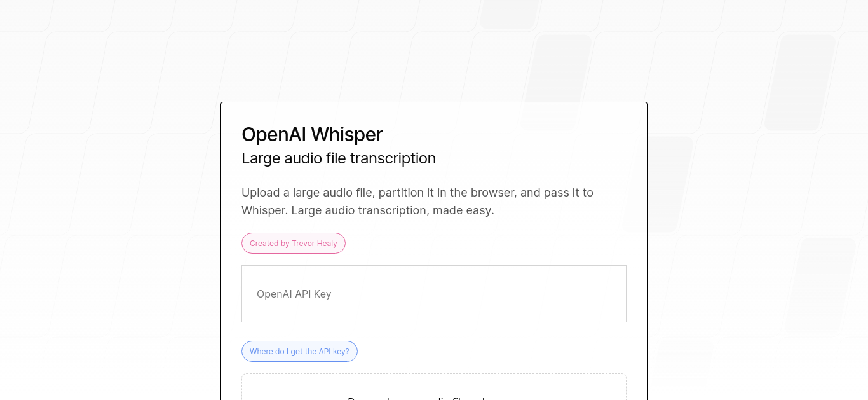Select the 'OpenAI Whisper' heading

tap(312, 135)
